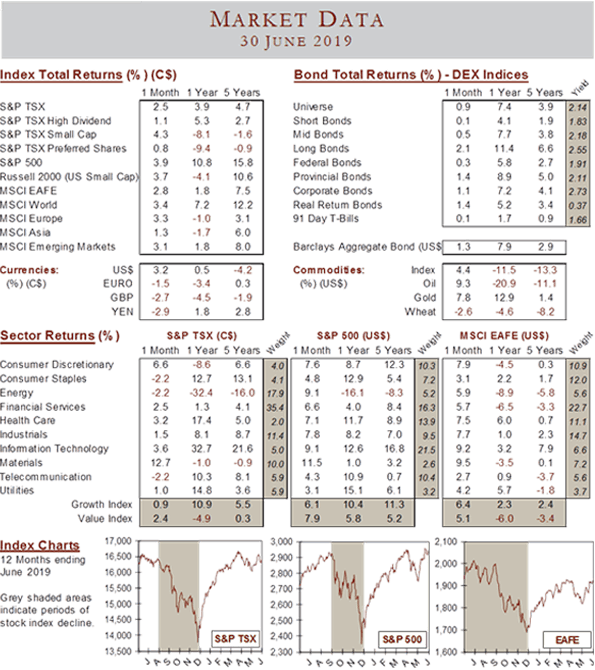Click 'Health Care' sector row label
This screenshot has width=595, height=670.
pos(28,421)
